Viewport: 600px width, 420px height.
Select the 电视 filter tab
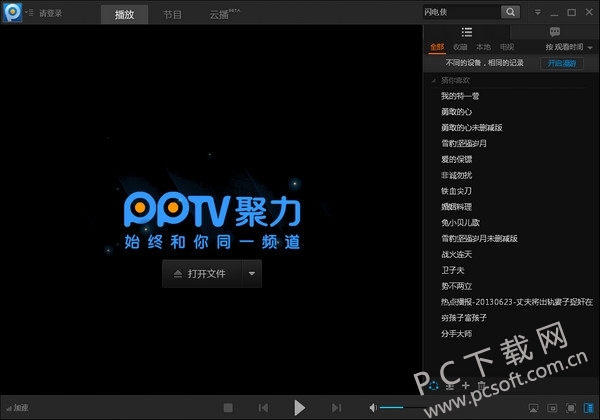pyautogui.click(x=507, y=47)
